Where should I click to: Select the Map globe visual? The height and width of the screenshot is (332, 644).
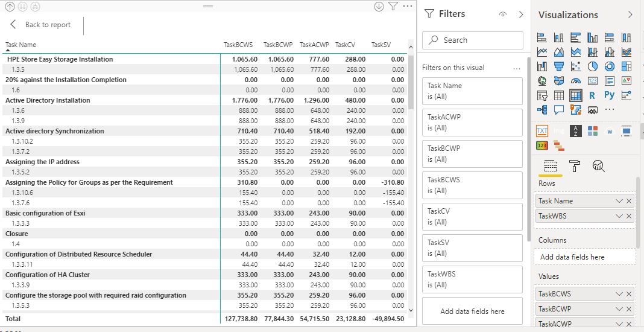click(x=542, y=81)
